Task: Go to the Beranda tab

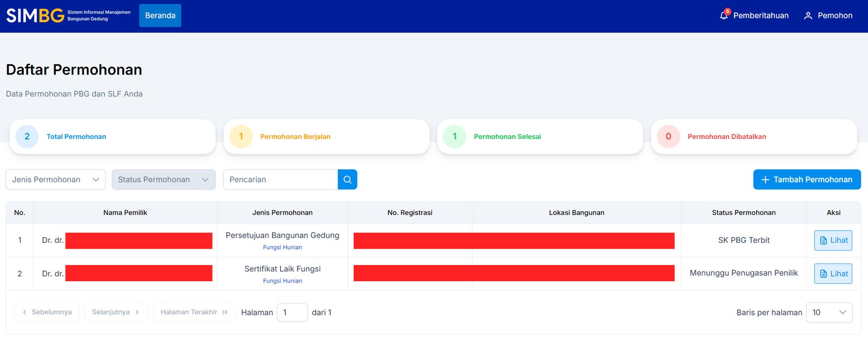Action: pos(160,16)
